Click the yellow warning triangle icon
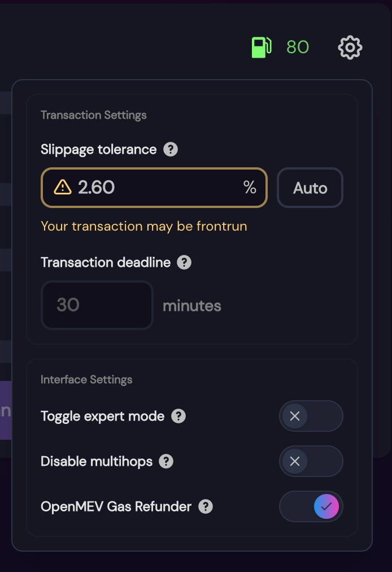 [63, 188]
